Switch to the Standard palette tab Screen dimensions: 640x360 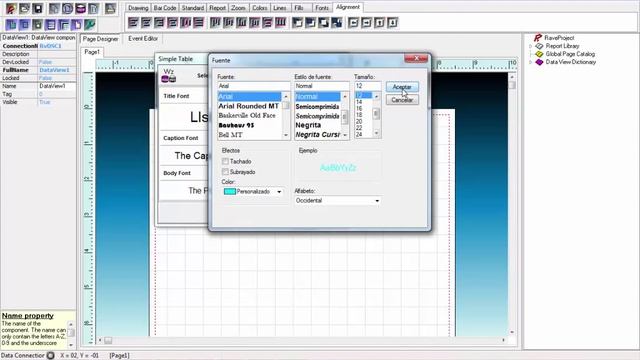click(193, 8)
